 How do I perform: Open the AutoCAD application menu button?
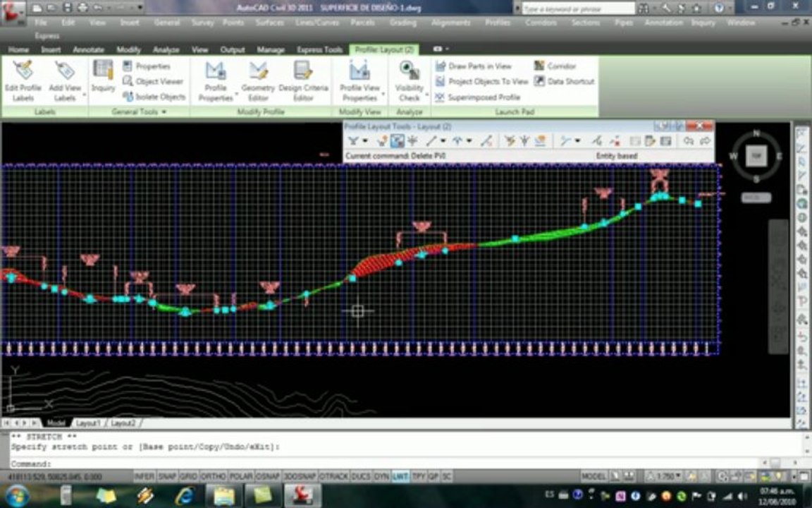[x=13, y=13]
